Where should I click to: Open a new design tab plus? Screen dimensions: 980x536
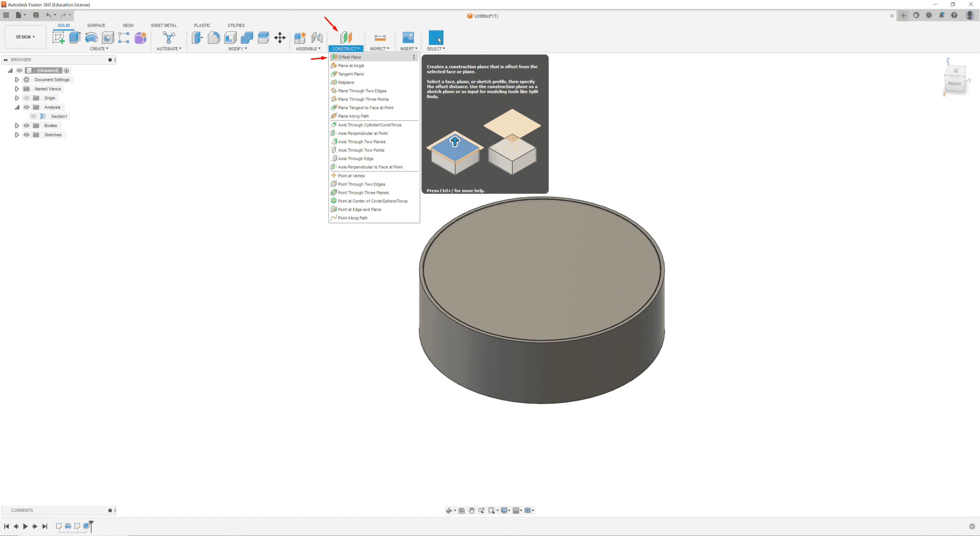pos(903,16)
